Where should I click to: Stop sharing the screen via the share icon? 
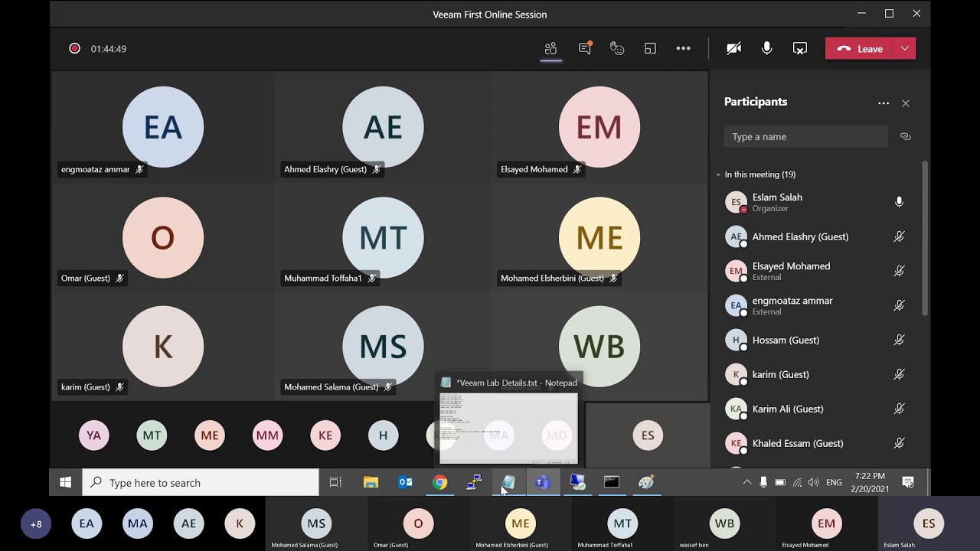tap(799, 48)
